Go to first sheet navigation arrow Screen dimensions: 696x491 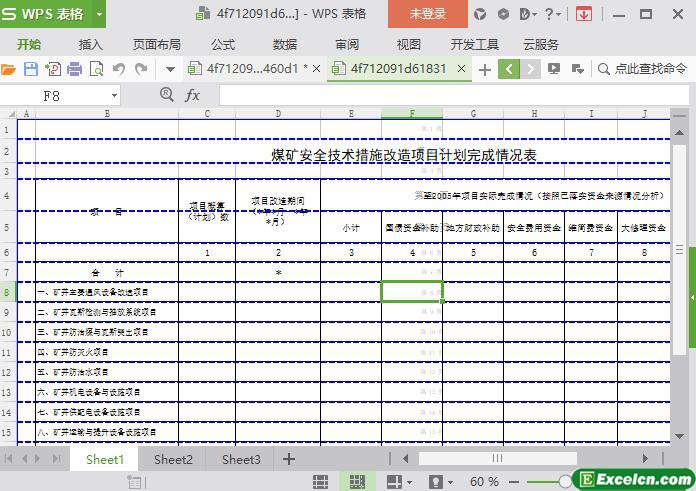[8, 459]
